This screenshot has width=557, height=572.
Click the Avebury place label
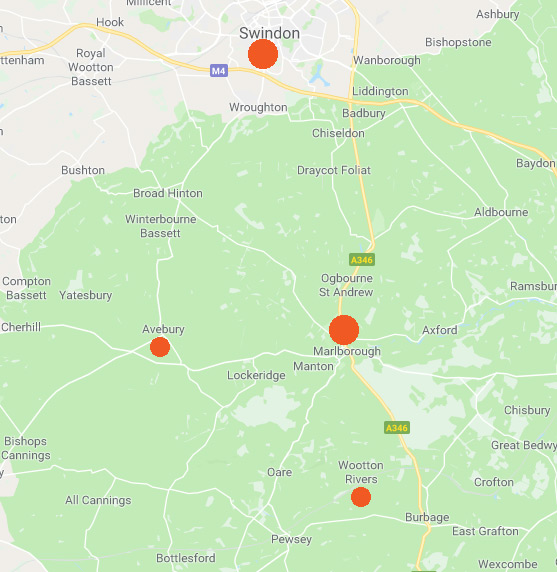click(x=163, y=329)
